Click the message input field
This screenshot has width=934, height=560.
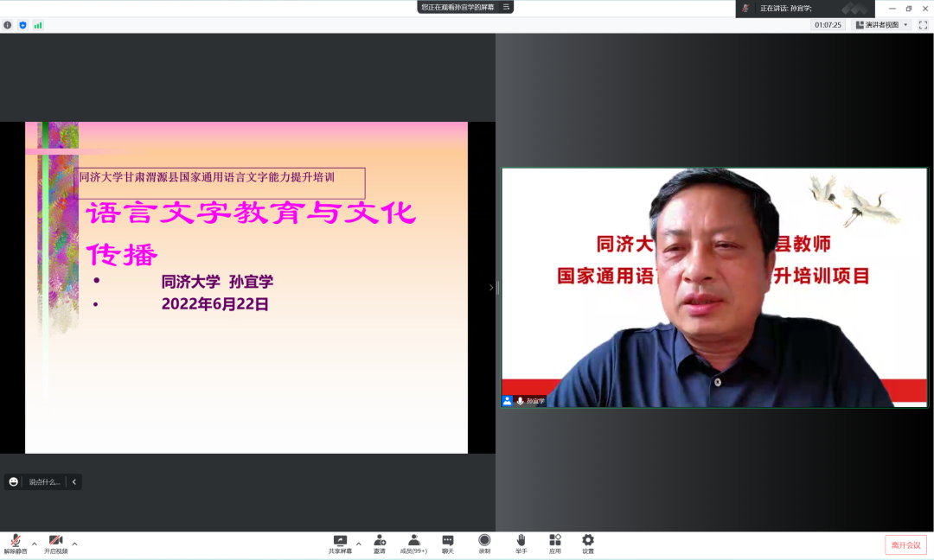(45, 481)
